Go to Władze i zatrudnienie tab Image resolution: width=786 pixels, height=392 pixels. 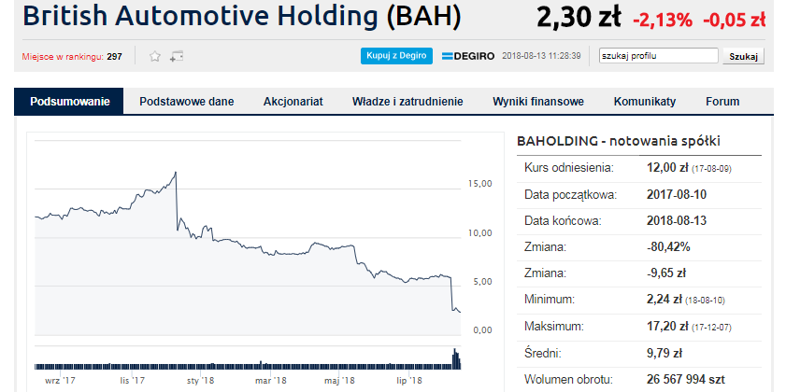pyautogui.click(x=408, y=101)
